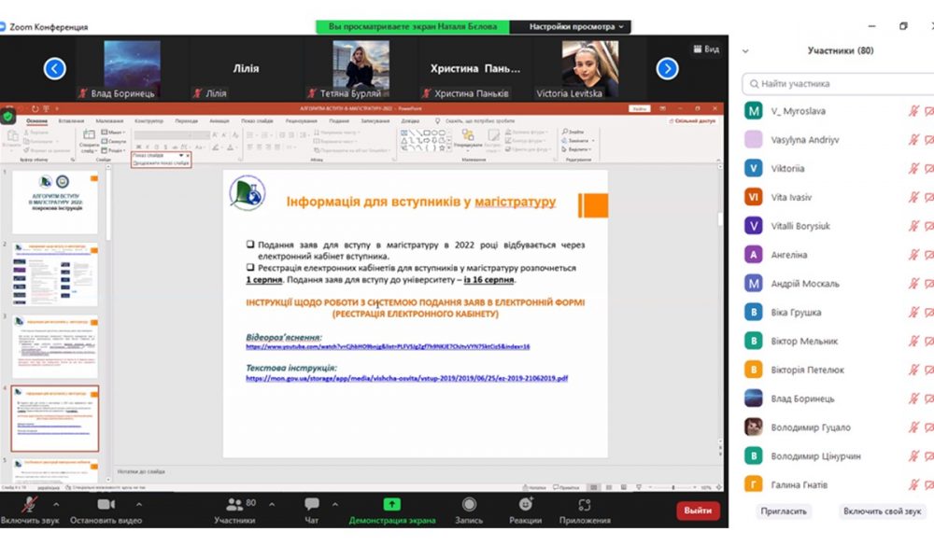Start recording with Запись icon
The width and height of the screenshot is (934, 560).
(x=469, y=505)
